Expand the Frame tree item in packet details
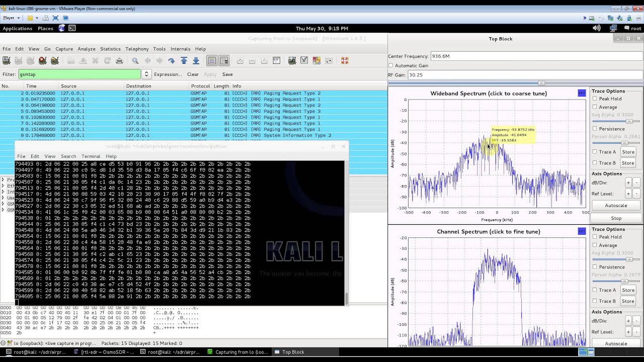Viewport: 644px width, 362px height. [x=4, y=179]
